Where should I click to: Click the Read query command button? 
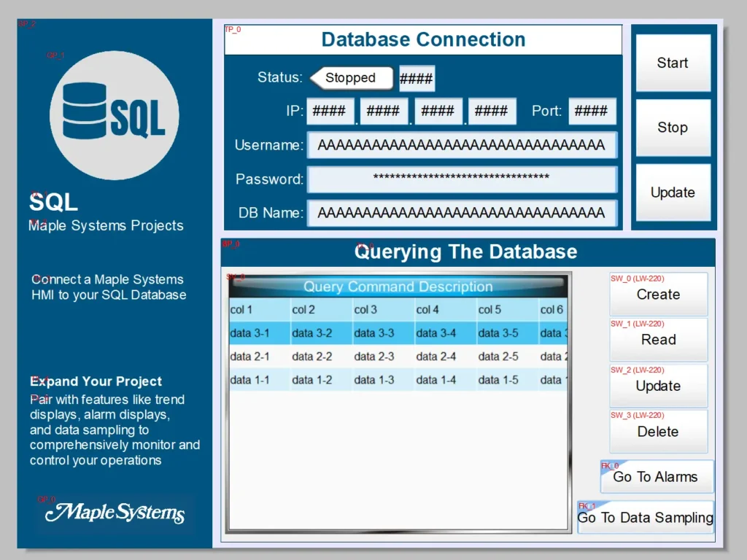pyautogui.click(x=658, y=340)
